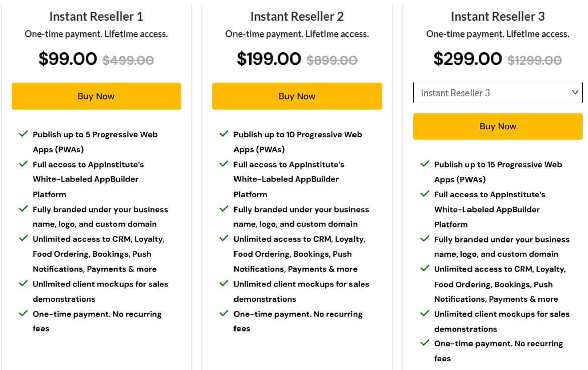Image resolution: width=588 pixels, height=370 pixels.
Task: Click "Buy Now" for Instant Reseller 1
Action: (x=96, y=96)
